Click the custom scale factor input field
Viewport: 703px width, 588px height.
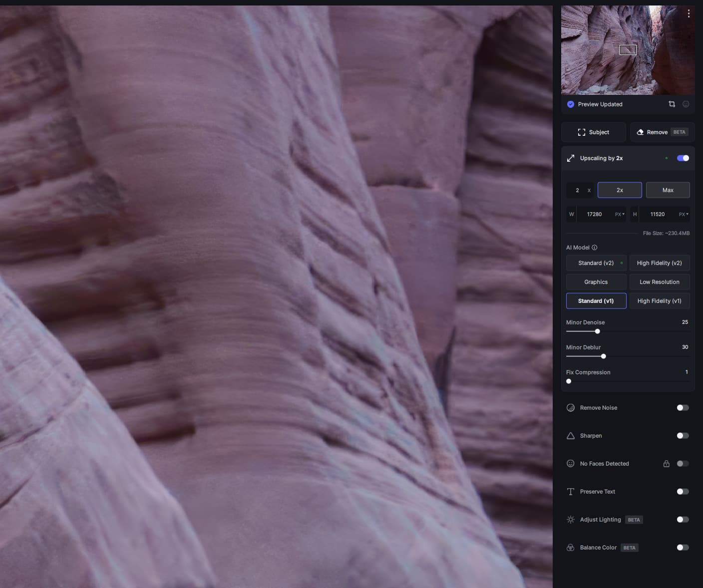coord(580,190)
